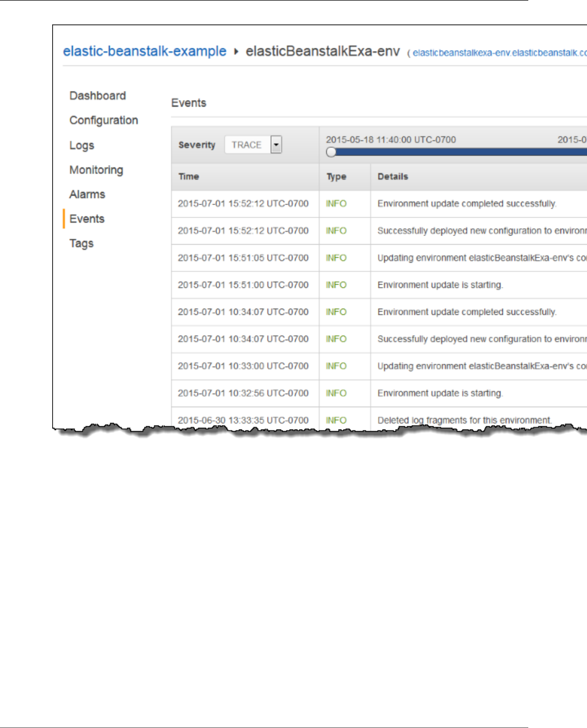Click the Details column header
The height and width of the screenshot is (728, 587).
[392, 177]
